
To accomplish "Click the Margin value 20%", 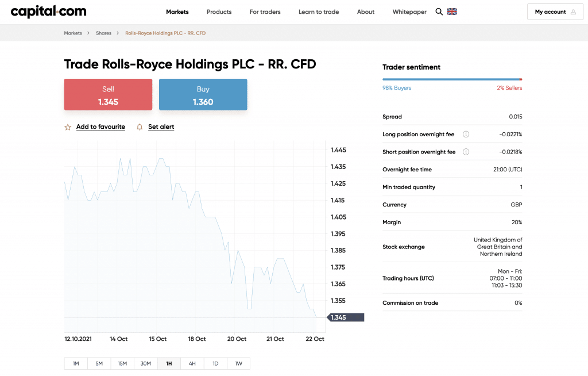I will [517, 222].
